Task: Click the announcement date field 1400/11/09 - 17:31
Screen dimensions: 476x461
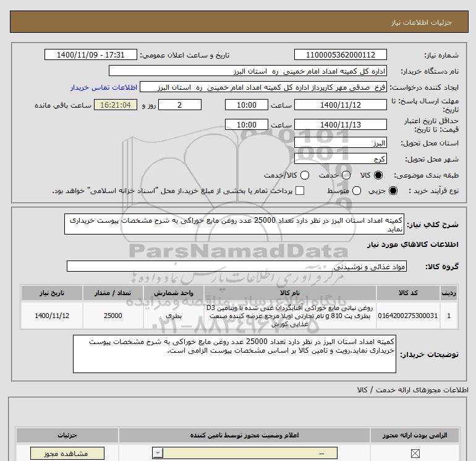Action: tap(90, 54)
